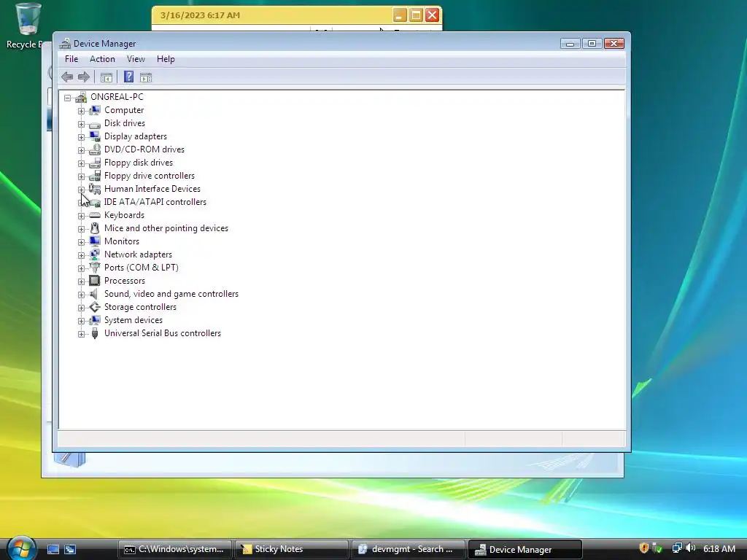Screen dimensions: 747x560
Task: Select the Storage controllers tree label
Action: click(140, 307)
